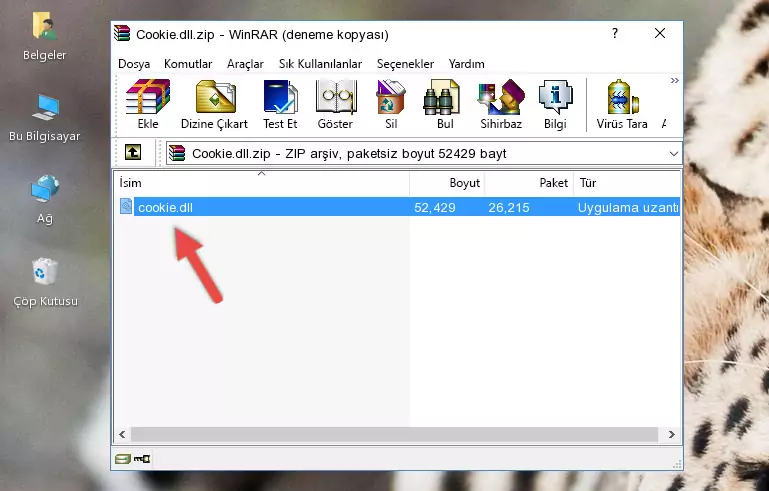Sort by Tür column header
This screenshot has height=491, width=769.
click(x=627, y=182)
